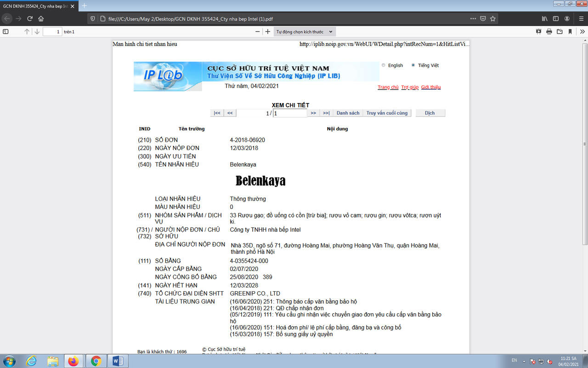The width and height of the screenshot is (588, 368).
Task: Click the Firefox reload page icon
Action: point(30,19)
